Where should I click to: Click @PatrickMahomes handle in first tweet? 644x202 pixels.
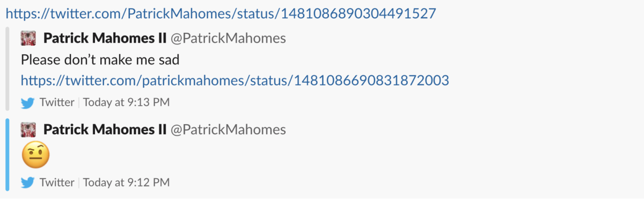[228, 38]
